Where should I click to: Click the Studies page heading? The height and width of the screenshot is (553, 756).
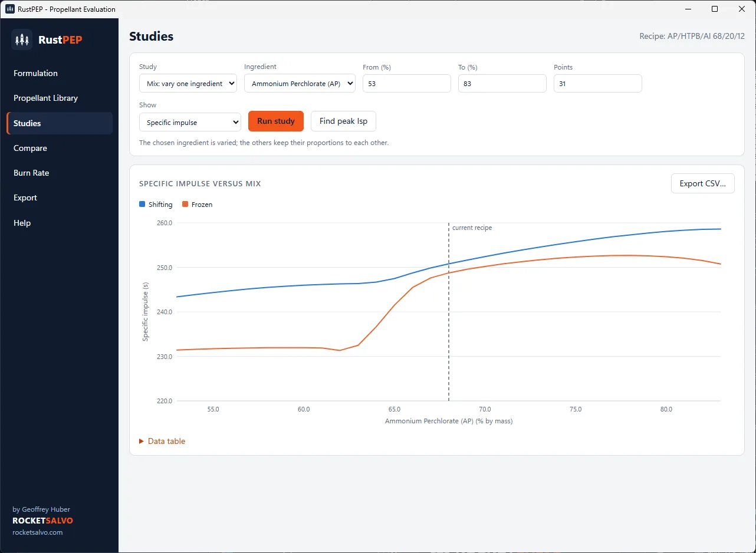(x=151, y=36)
